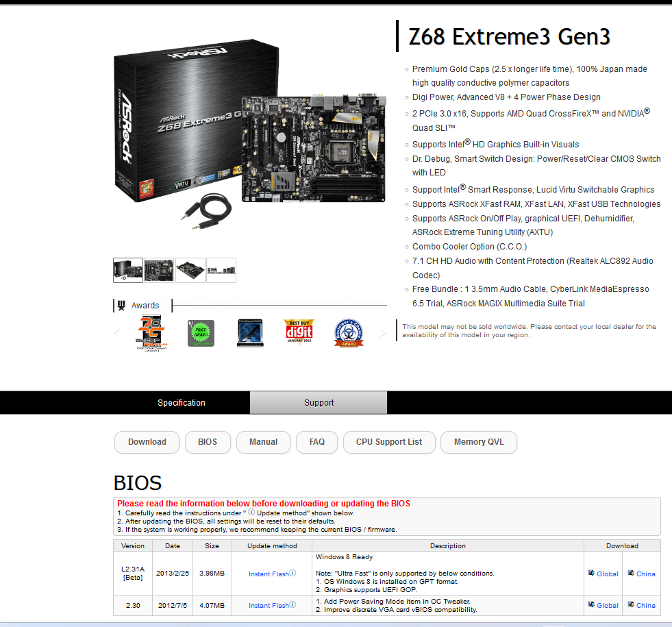Select the box and motherboard thumbnail
Image resolution: width=672 pixels, height=627 pixels.
[x=128, y=271]
